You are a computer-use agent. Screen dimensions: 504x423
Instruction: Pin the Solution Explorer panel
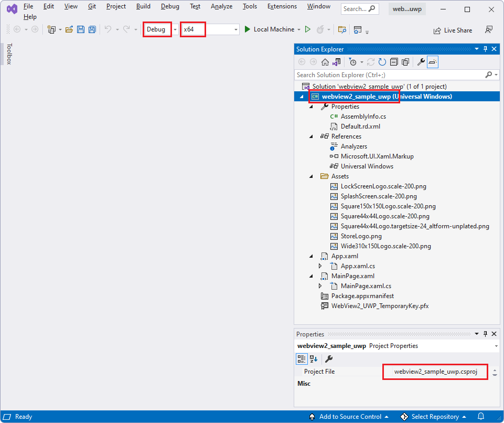(485, 49)
